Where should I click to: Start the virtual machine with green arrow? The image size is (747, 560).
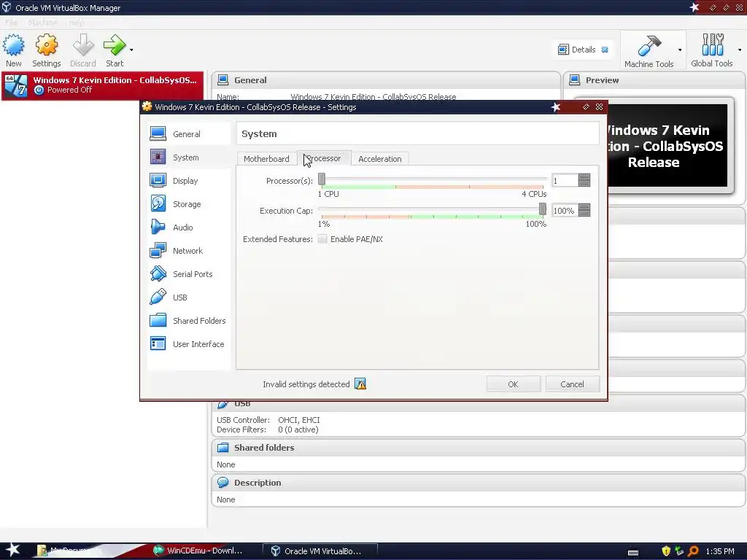115,50
